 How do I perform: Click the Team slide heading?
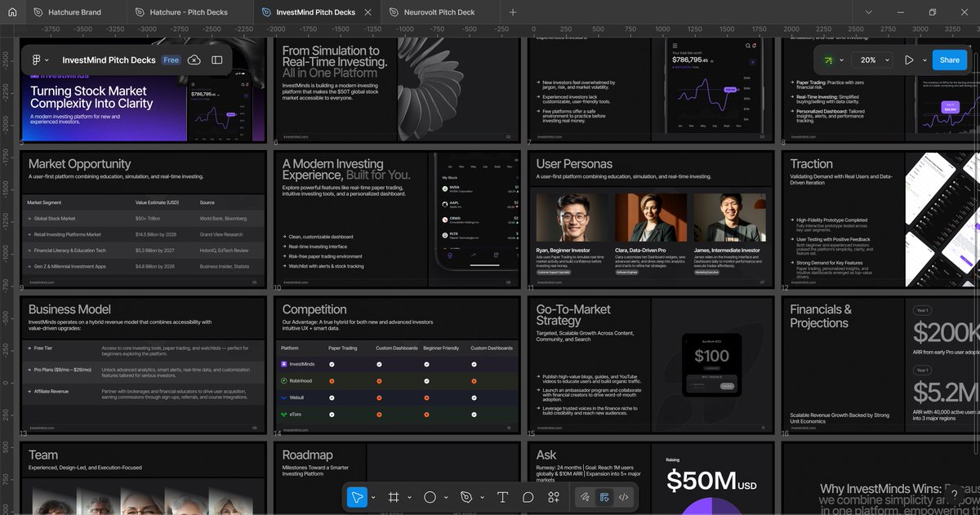coord(43,455)
